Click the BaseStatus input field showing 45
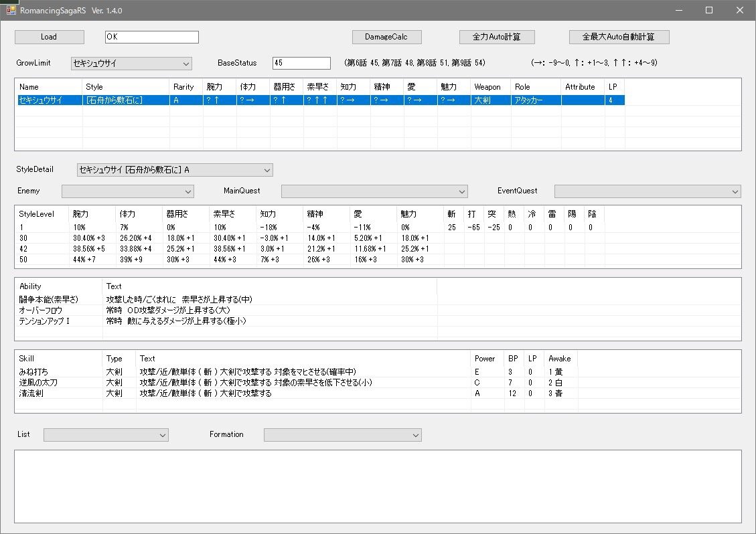Image resolution: width=756 pixels, height=534 pixels. pos(301,63)
